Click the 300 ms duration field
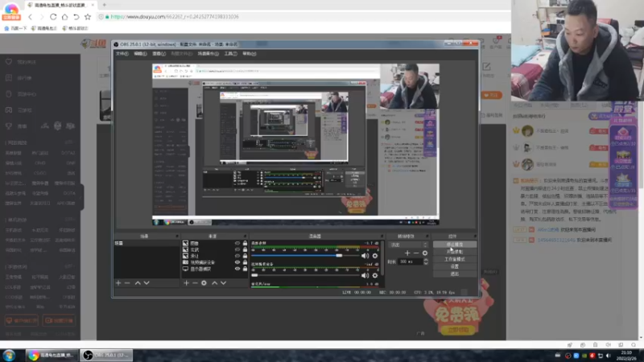Image resolution: width=644 pixels, height=362 pixels. pos(410,261)
